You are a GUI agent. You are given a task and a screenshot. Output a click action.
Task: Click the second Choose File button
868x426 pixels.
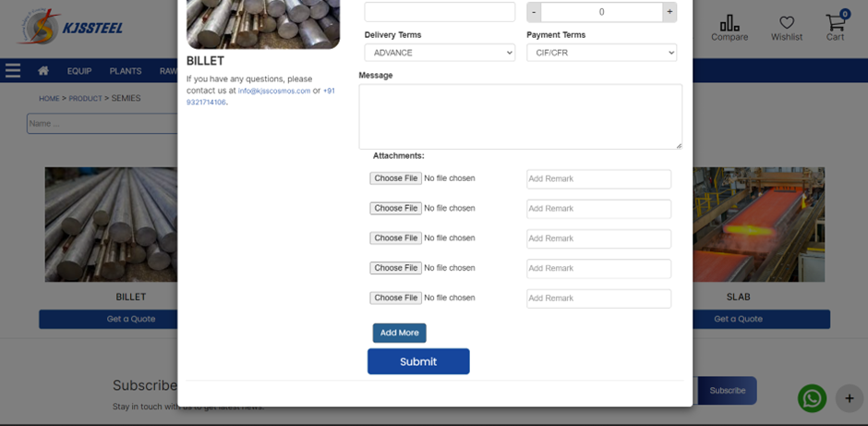pyautogui.click(x=396, y=208)
